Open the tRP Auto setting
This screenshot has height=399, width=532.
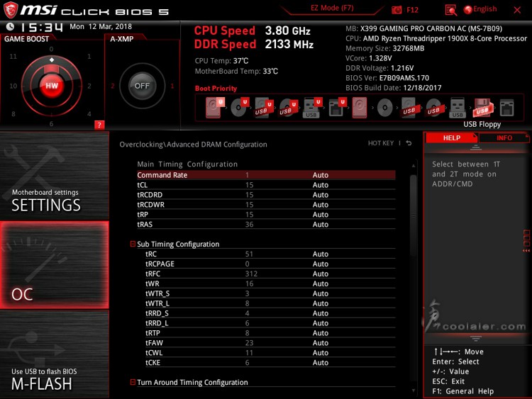tap(321, 214)
